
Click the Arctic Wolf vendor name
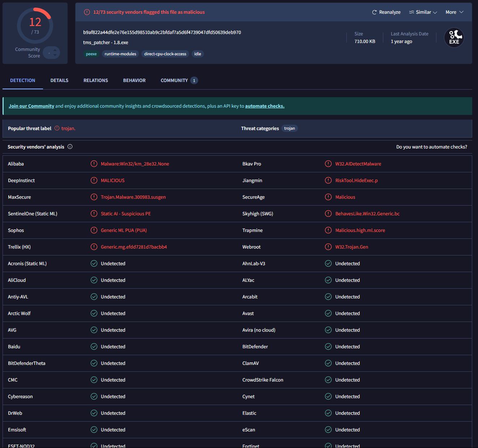[x=19, y=314]
